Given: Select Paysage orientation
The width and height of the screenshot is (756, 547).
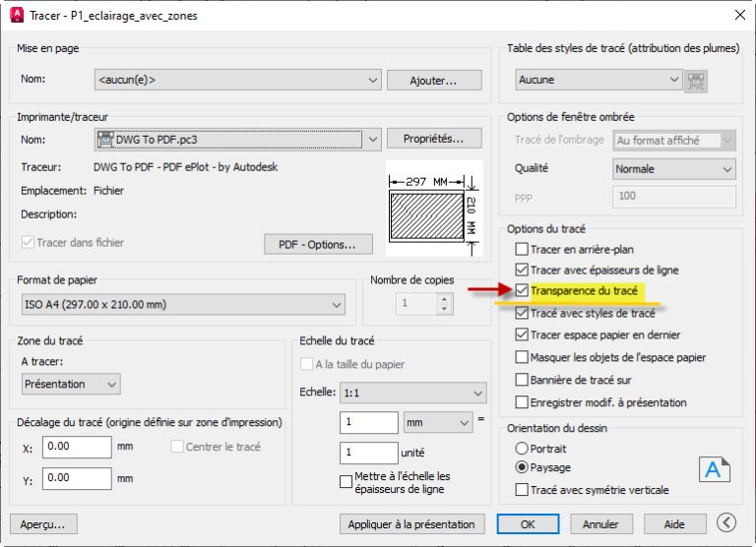Looking at the screenshot, I should (522, 467).
